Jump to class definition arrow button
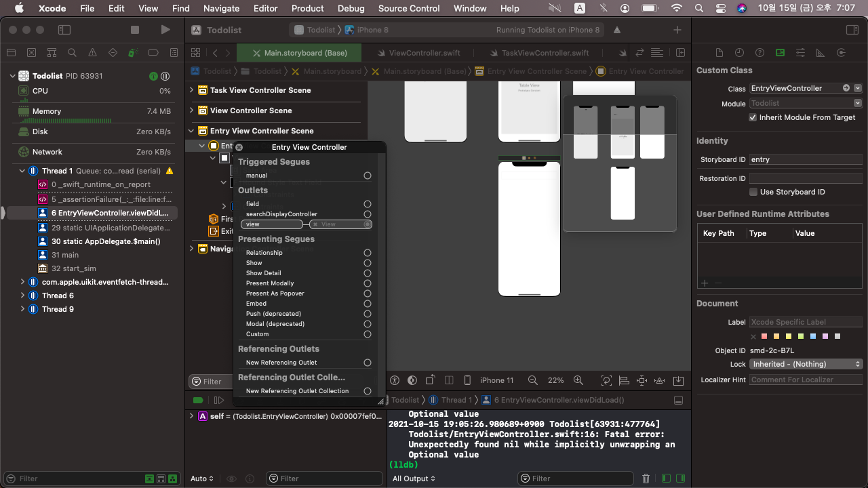This screenshot has width=868, height=488. (x=846, y=88)
